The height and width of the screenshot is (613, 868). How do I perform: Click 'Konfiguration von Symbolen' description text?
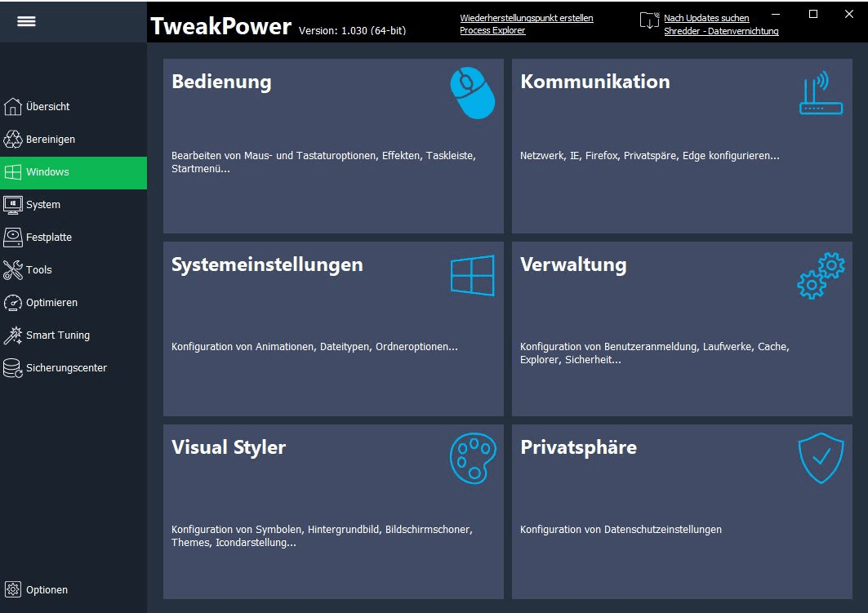322,535
